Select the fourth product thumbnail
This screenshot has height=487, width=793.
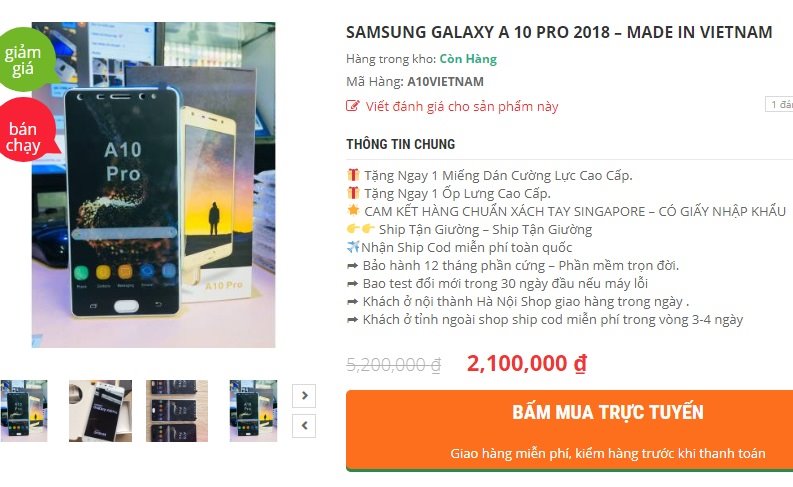point(253,411)
